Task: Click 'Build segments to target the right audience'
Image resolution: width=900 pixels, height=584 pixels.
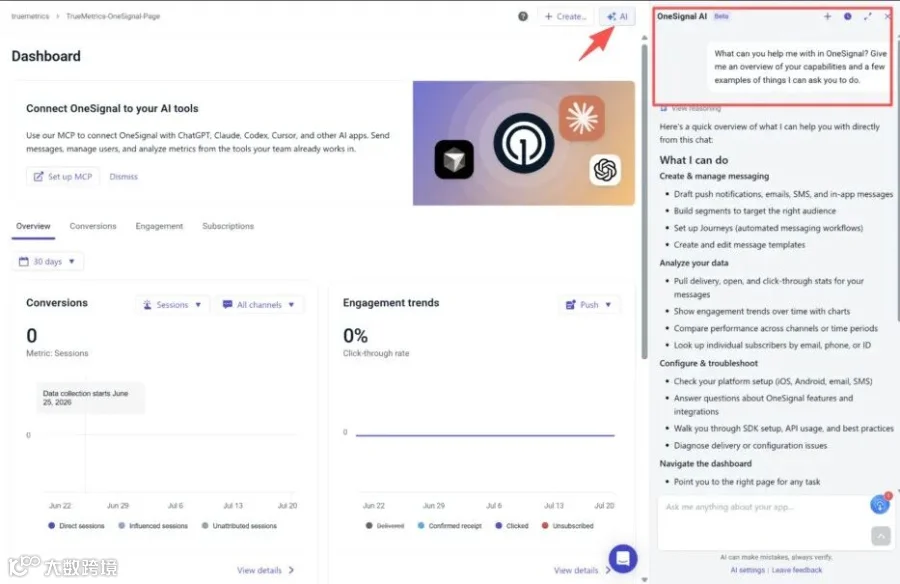Action: (755, 211)
